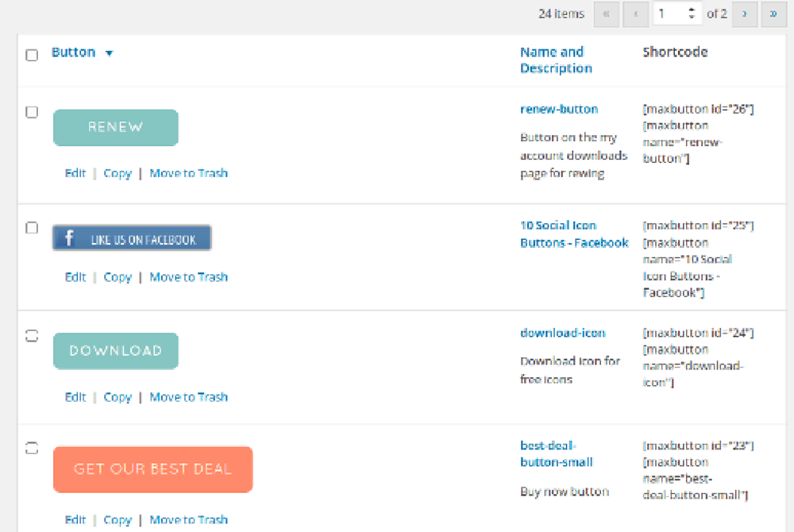
Task: Copy the Facebook social button
Action: (118, 277)
